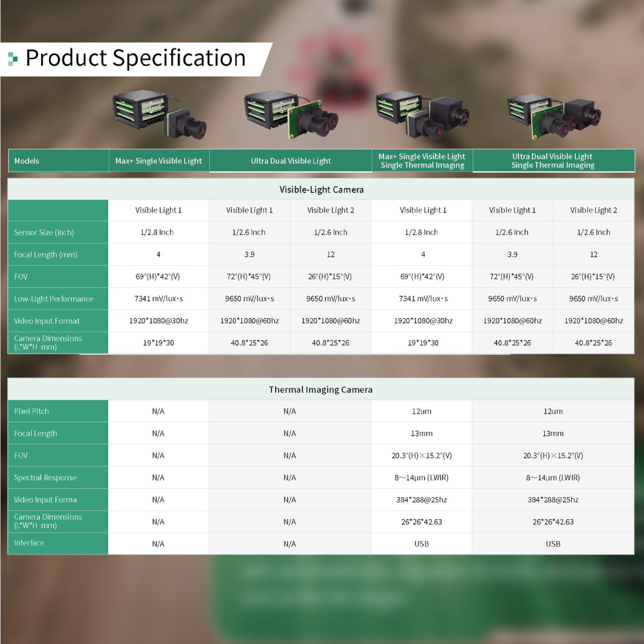The width and height of the screenshot is (644, 644).
Task: Click the USB Interface value cell
Action: (422, 543)
